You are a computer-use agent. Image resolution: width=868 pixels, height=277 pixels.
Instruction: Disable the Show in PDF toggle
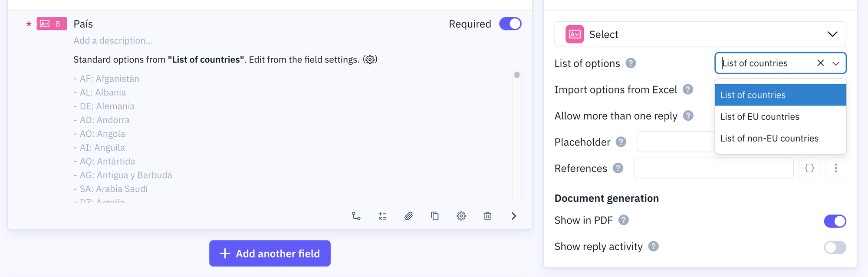(835, 221)
